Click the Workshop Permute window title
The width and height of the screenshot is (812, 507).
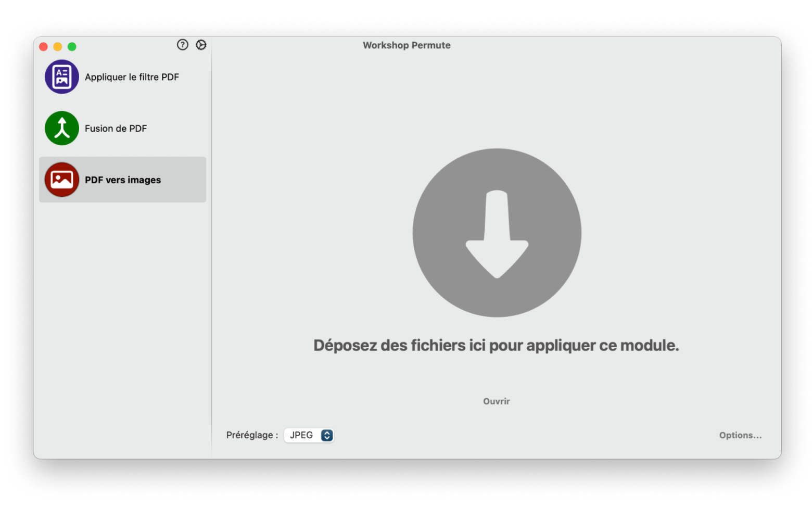[407, 45]
